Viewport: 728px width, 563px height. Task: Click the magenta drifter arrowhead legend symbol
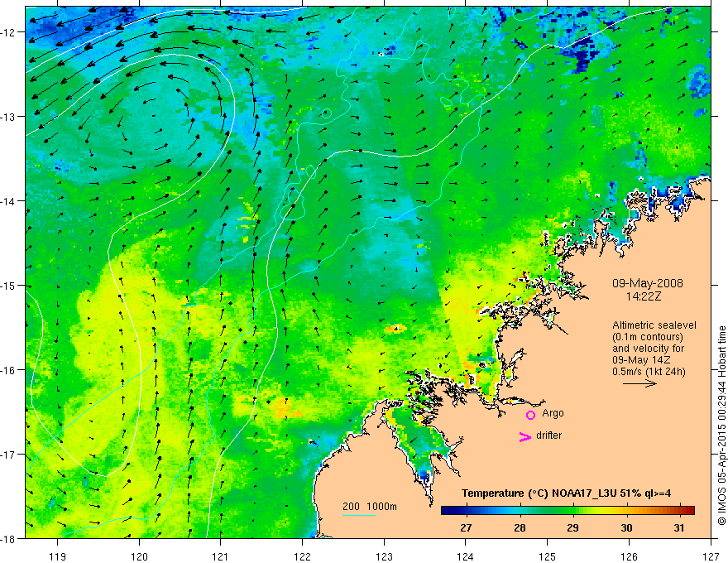[x=525, y=436]
